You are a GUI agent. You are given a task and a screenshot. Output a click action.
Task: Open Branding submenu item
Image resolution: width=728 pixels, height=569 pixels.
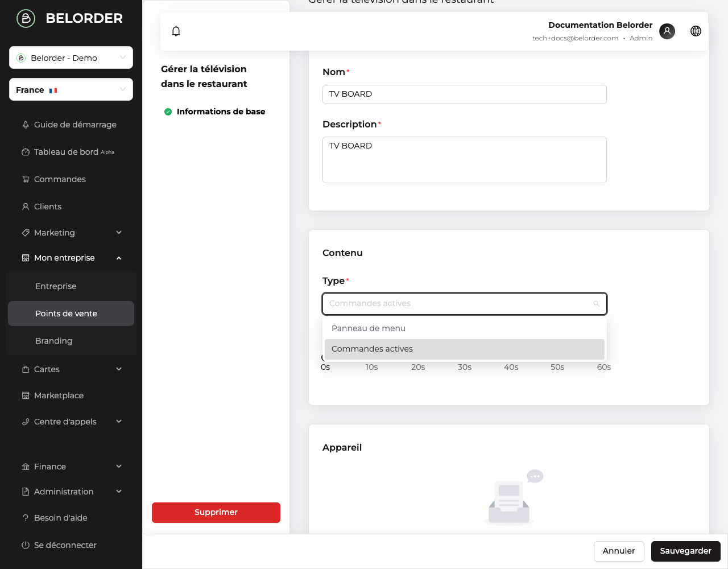click(x=71, y=341)
